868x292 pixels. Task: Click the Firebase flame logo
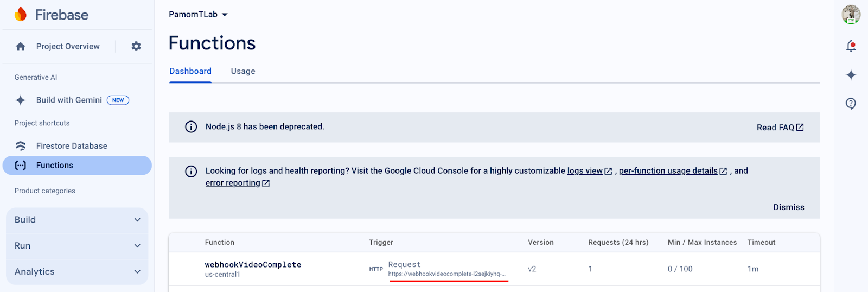pyautogui.click(x=21, y=14)
